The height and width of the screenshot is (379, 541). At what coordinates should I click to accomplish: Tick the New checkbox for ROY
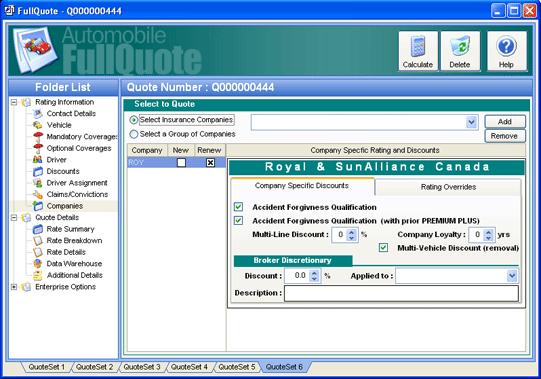click(x=181, y=163)
